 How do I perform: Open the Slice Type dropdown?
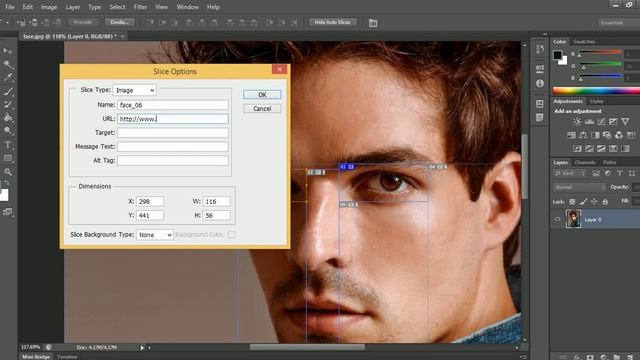click(135, 90)
